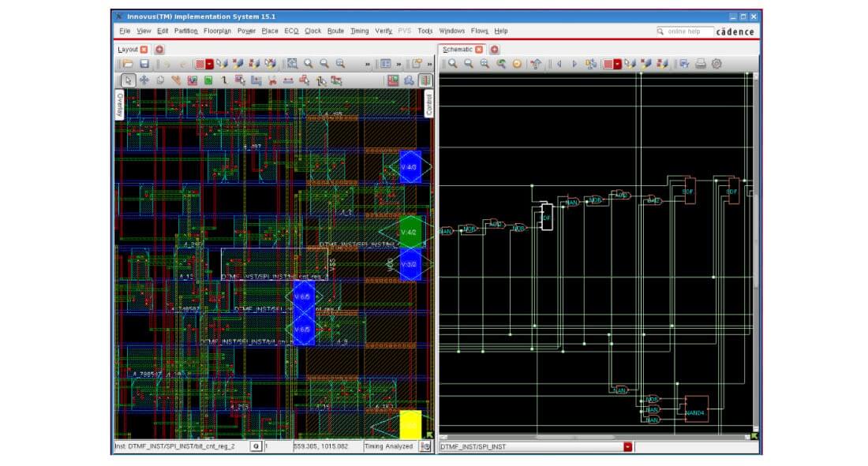The image size is (868, 466).
Task: Click the green square tool icon in Layout
Action: (208, 80)
